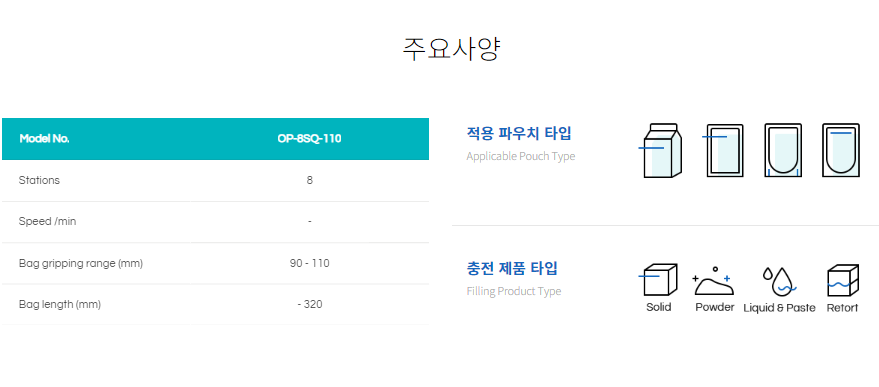Click the Solid cube icon
The image size is (879, 387).
click(x=658, y=280)
